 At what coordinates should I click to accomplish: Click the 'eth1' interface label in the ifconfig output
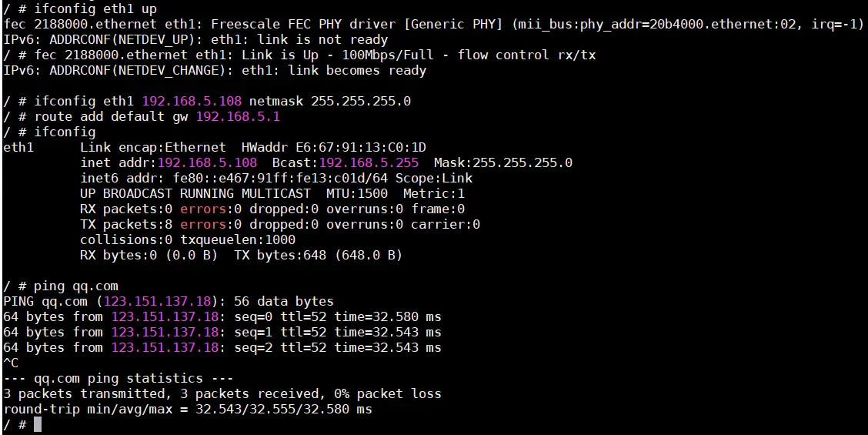coord(18,147)
